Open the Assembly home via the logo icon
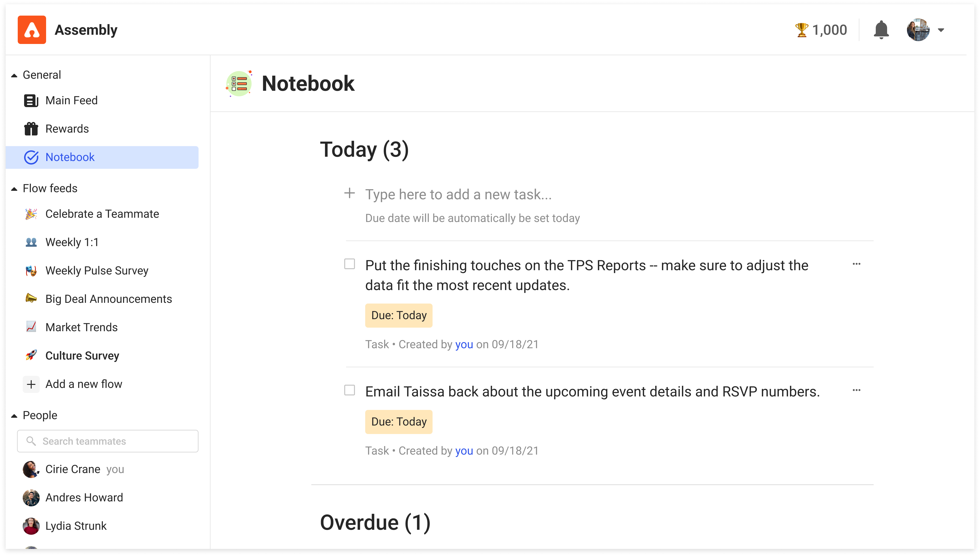This screenshot has width=980, height=556. (x=32, y=30)
